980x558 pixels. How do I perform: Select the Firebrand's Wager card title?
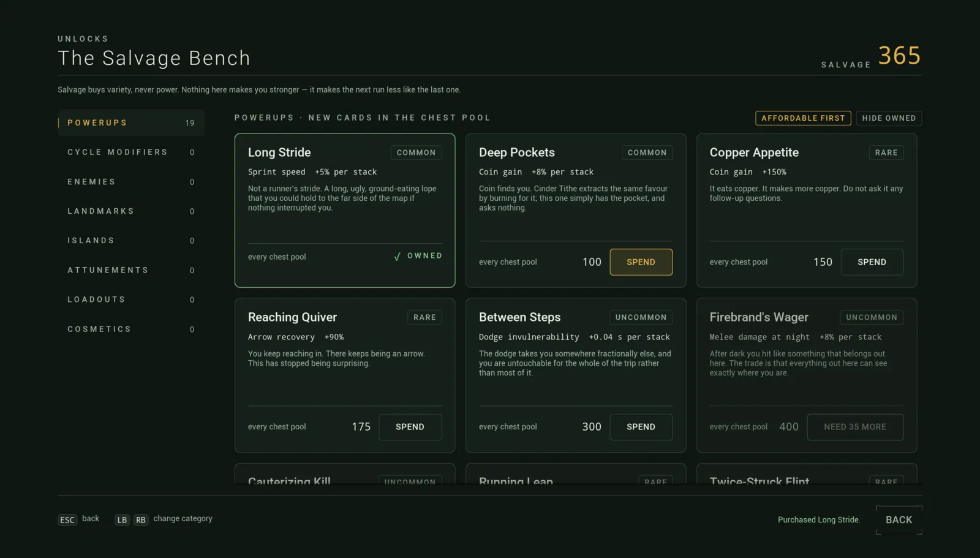pos(759,317)
